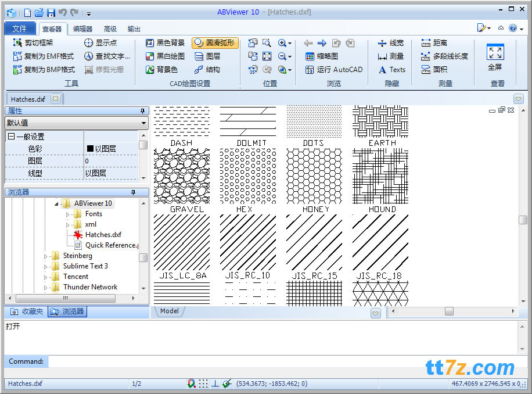Viewport: 532px width, 394px height.
Task: Click the 图层 value field showing 0
Action: point(111,161)
